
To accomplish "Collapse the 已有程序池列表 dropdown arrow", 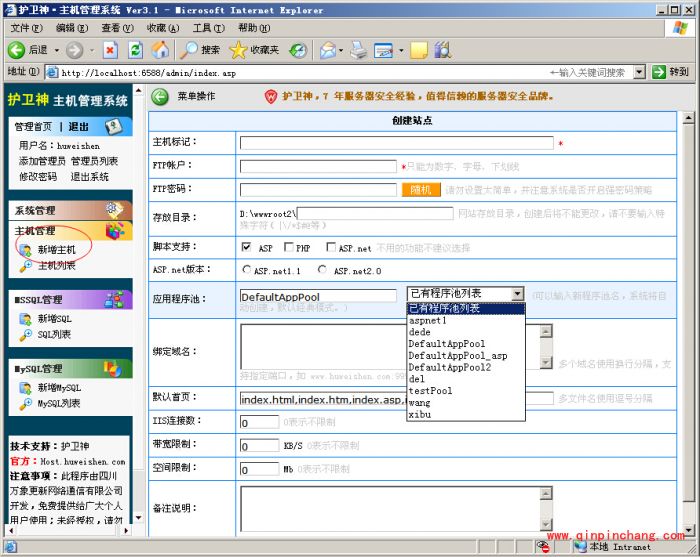I will click(x=517, y=294).
